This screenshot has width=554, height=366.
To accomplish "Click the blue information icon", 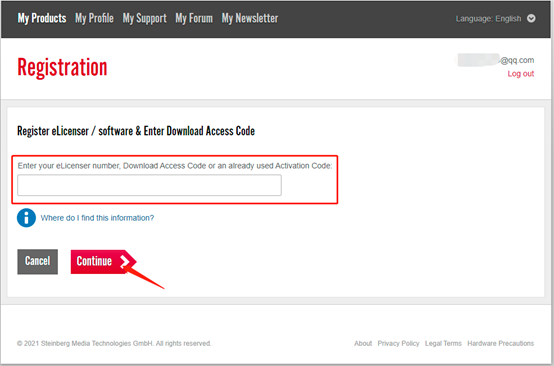I will point(26,218).
